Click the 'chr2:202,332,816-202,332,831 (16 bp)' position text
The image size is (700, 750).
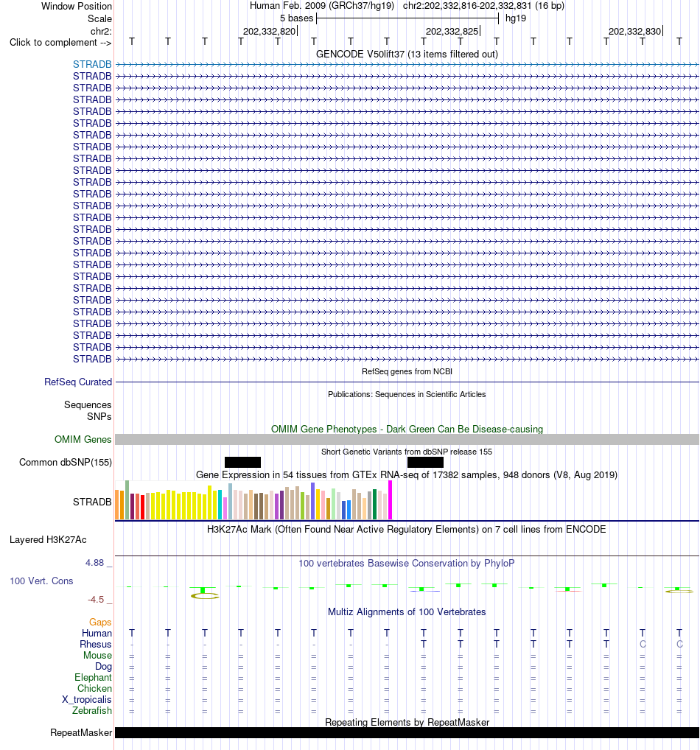[x=483, y=6]
